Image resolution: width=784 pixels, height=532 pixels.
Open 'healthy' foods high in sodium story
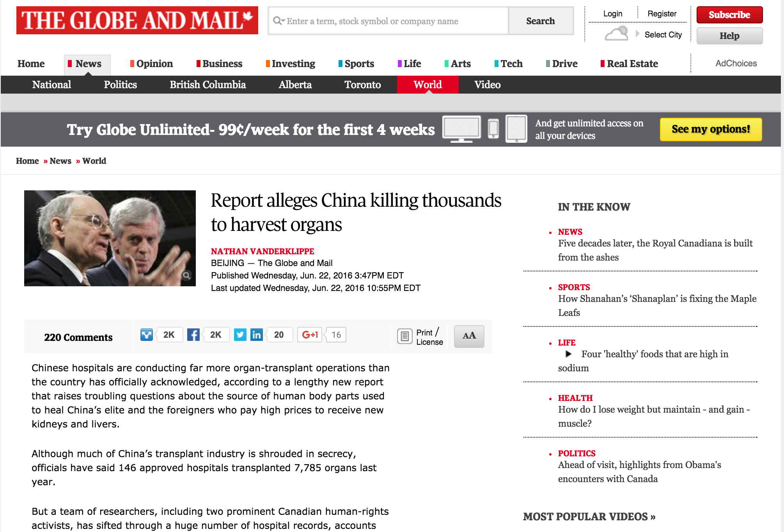point(643,361)
